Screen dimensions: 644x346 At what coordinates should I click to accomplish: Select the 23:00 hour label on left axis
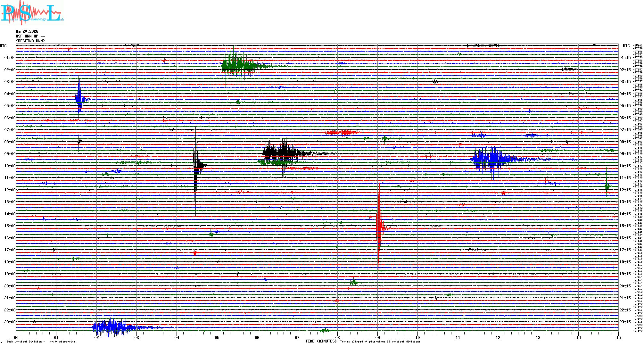[10, 322]
